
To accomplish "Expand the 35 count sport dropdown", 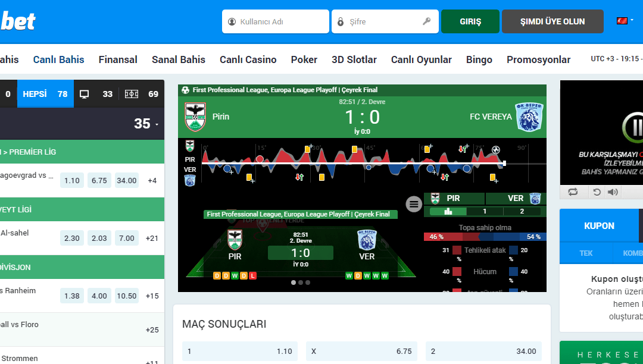I will (x=146, y=124).
